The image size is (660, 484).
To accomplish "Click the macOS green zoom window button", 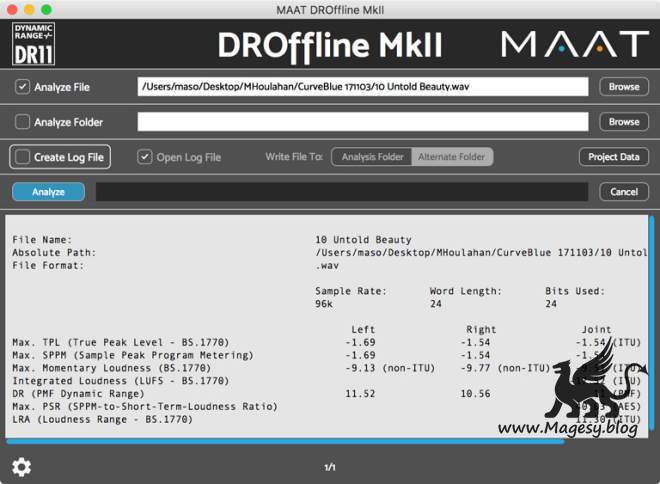I will (x=46, y=9).
